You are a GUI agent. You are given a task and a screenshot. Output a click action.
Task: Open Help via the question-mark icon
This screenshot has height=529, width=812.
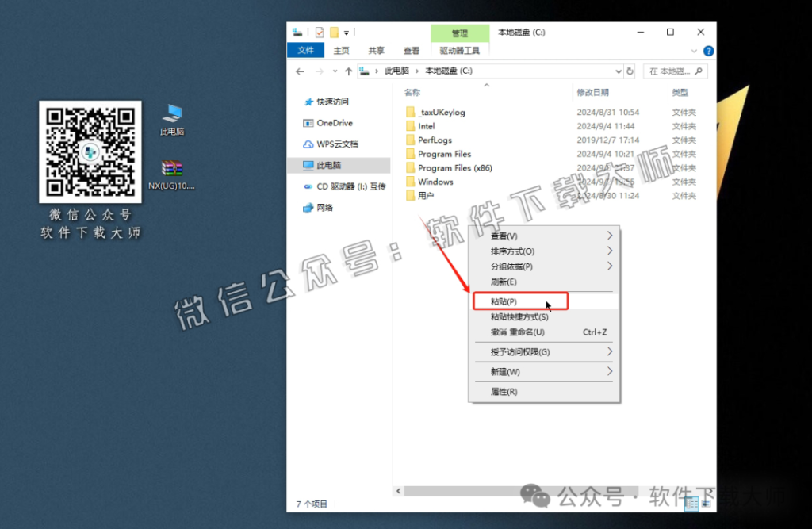point(708,50)
